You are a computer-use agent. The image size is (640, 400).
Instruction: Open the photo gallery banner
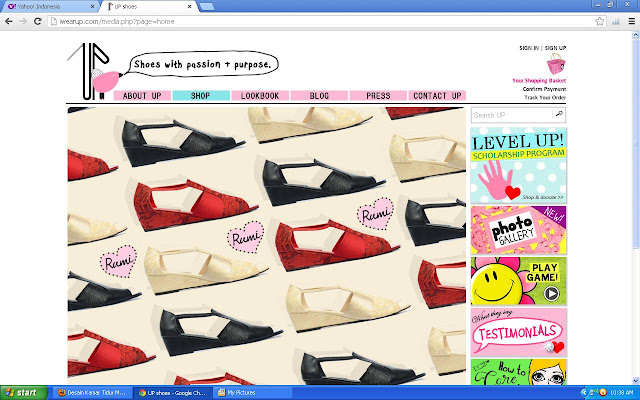[518, 230]
